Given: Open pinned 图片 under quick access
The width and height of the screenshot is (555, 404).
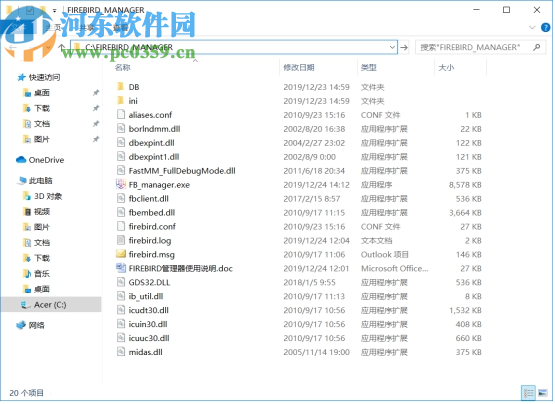Looking at the screenshot, I should pos(42,140).
